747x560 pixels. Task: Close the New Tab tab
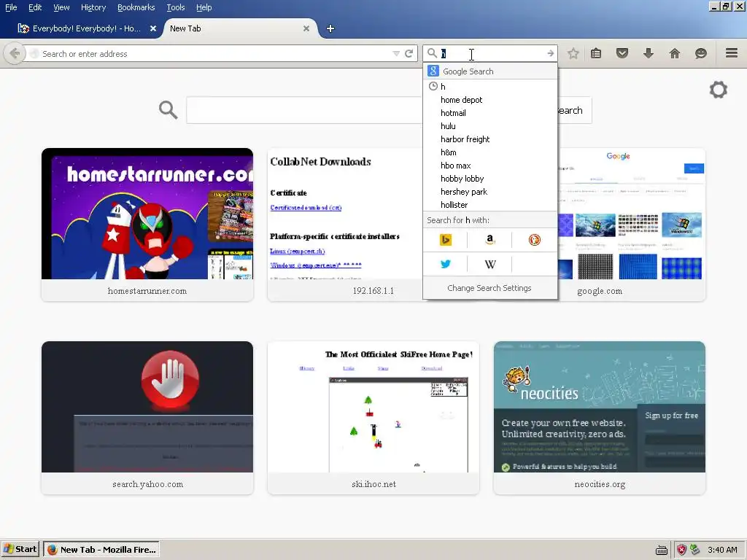pos(306,28)
